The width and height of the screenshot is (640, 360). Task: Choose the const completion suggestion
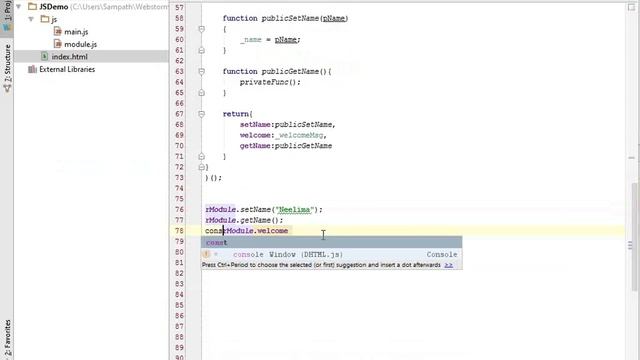point(331,242)
